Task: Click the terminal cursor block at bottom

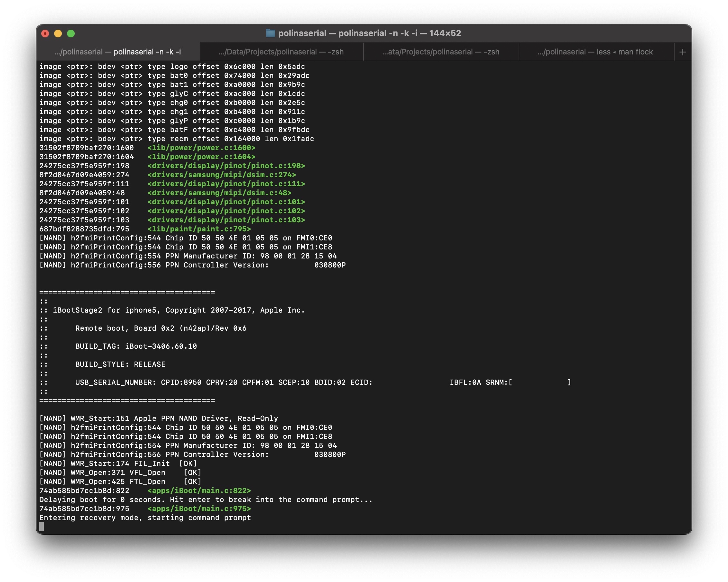Action: point(42,527)
